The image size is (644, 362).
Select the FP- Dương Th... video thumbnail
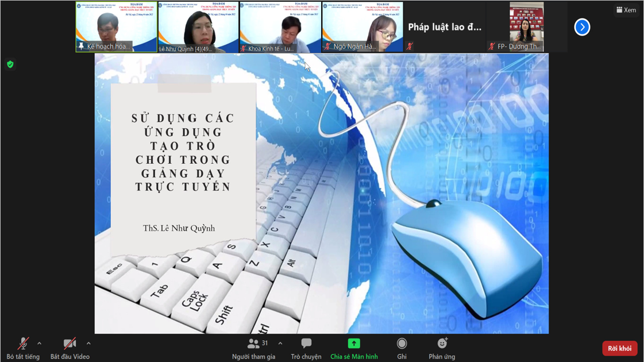coord(526,27)
